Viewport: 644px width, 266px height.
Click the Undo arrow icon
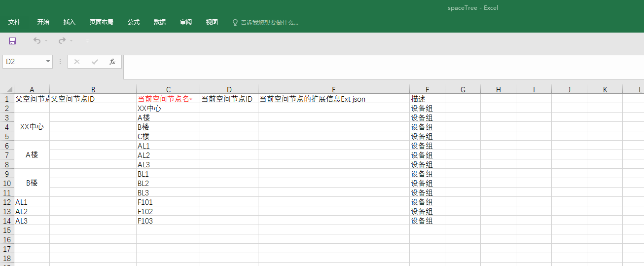pos(37,41)
